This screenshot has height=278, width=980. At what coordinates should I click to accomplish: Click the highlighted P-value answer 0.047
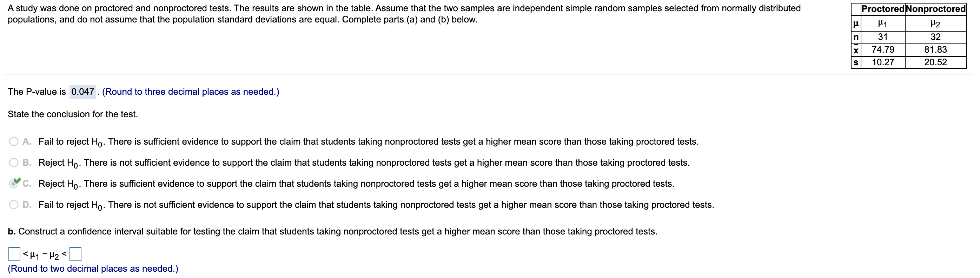click(82, 92)
